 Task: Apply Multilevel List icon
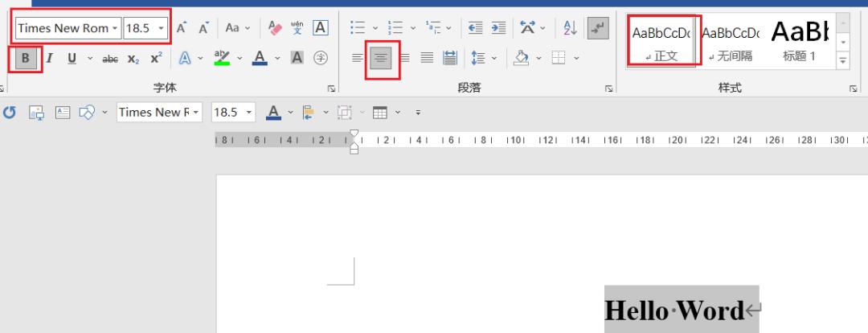433,27
